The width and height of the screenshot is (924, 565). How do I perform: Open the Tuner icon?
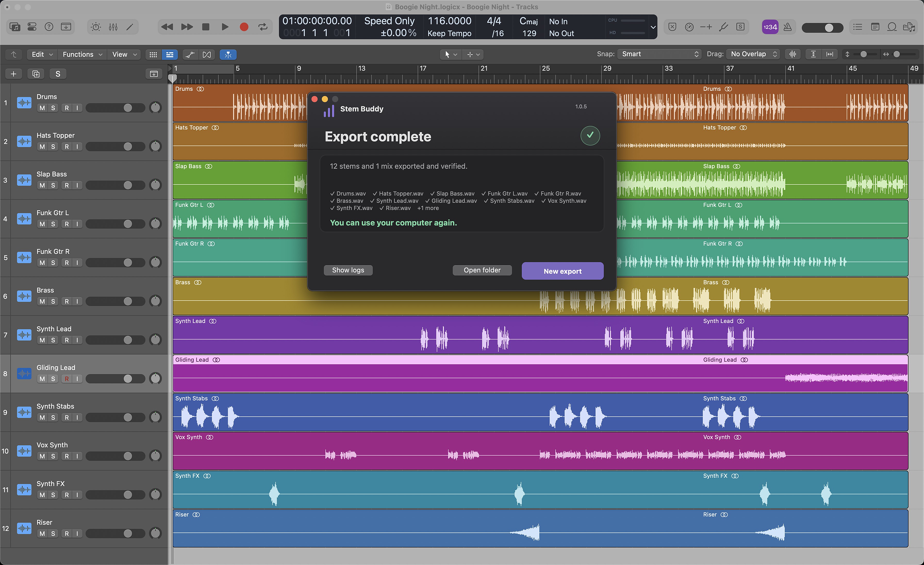coord(723,27)
